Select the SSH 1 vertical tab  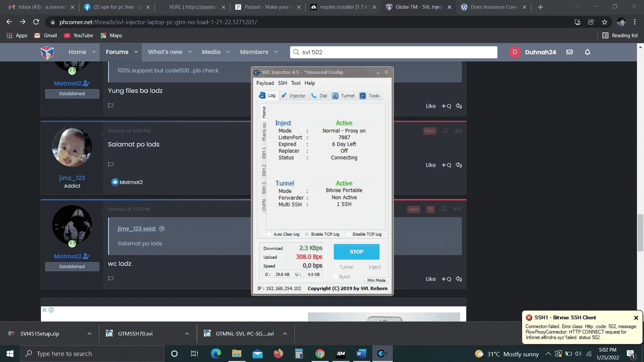[264, 153]
